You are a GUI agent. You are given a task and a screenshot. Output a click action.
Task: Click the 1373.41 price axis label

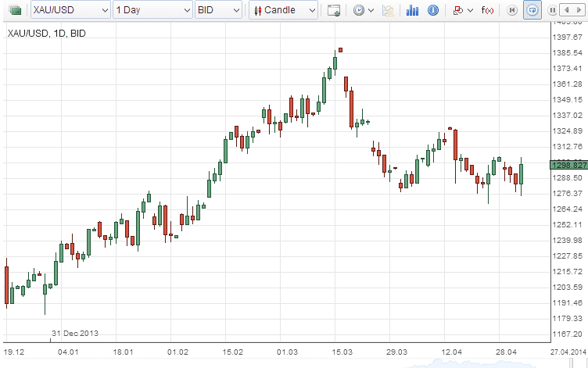click(x=568, y=68)
